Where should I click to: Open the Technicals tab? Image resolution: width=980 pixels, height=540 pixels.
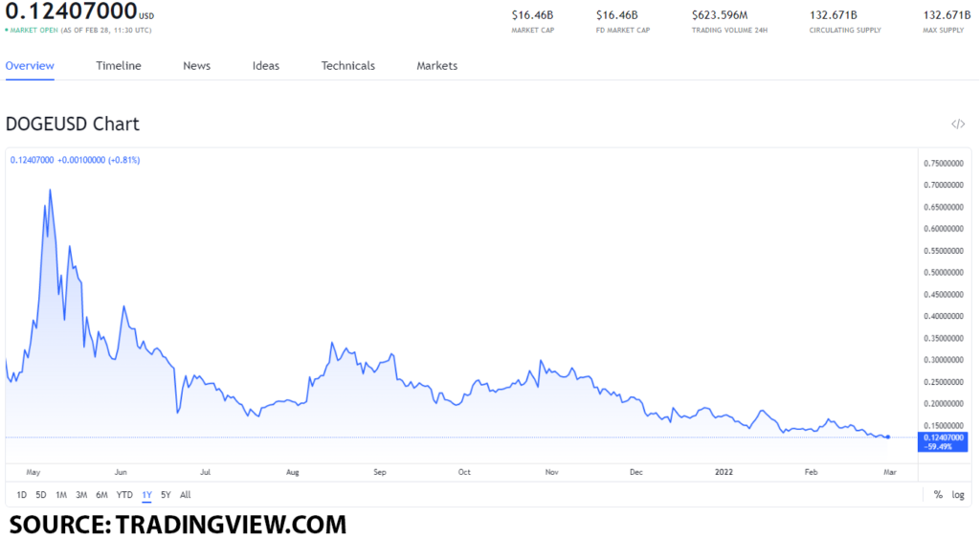coord(348,66)
